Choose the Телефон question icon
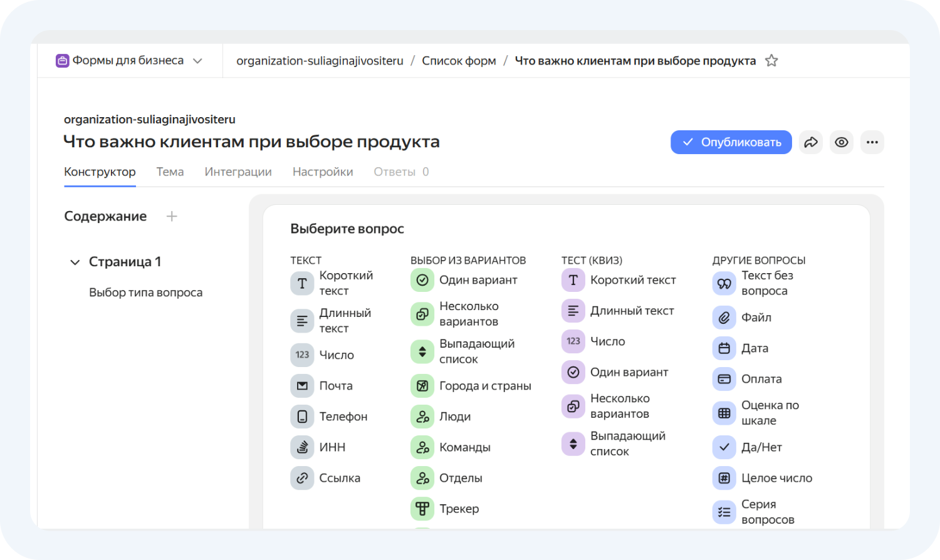Viewport: 940px width, 560px height. click(x=302, y=416)
